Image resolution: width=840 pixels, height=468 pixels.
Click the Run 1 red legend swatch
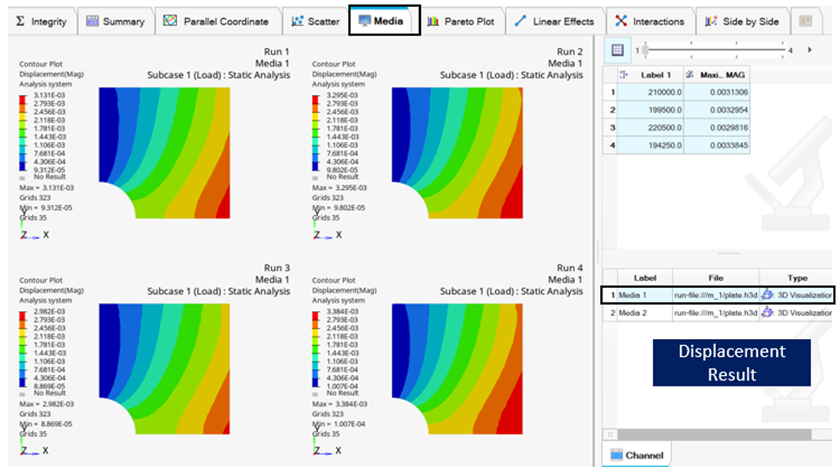click(x=22, y=99)
